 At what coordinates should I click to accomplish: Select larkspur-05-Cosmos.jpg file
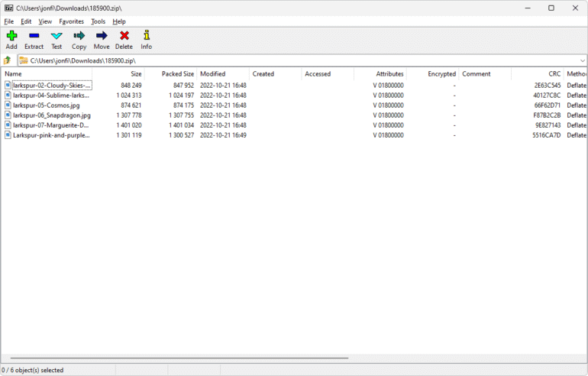[x=46, y=105]
